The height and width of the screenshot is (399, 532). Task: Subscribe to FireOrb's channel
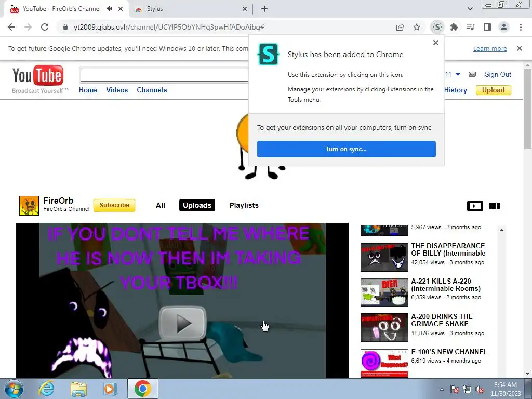[x=114, y=205]
